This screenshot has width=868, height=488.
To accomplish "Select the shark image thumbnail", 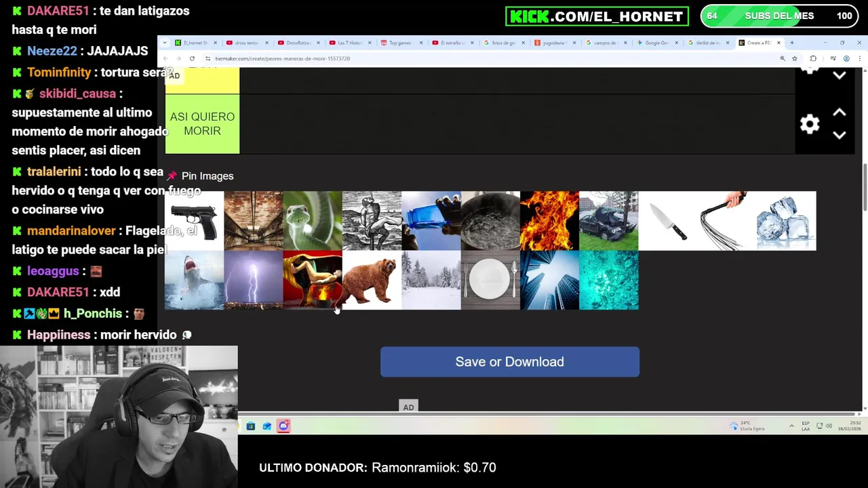I will (x=194, y=280).
